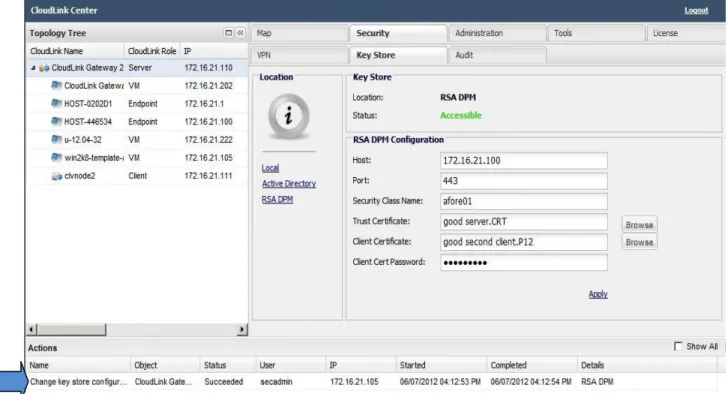Click the topology tree scrollbar left arrow
728x394 pixels.
(32, 329)
